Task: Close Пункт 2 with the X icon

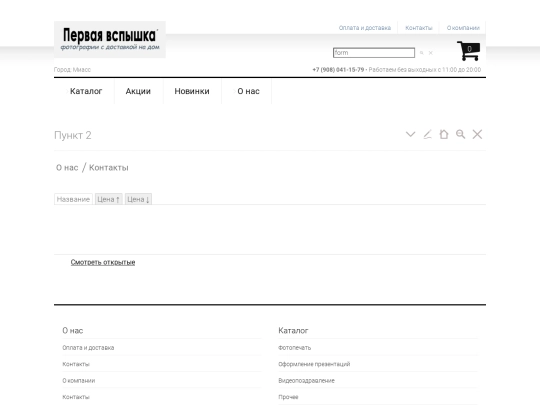Action: 477,134
